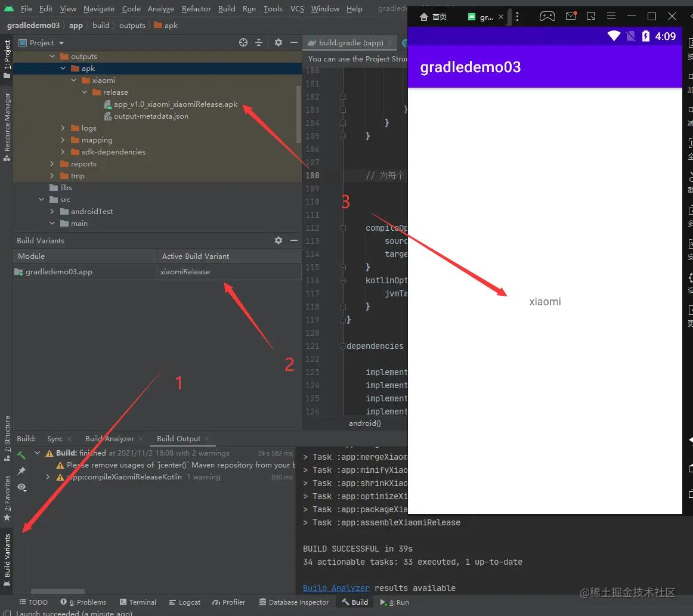
Task: Open the Build menu
Action: 227,9
